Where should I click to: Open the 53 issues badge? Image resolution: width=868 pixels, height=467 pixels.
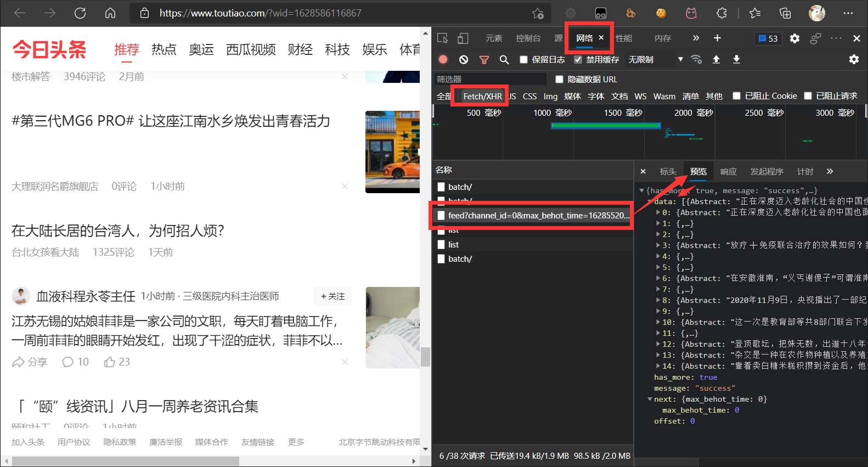pos(768,38)
